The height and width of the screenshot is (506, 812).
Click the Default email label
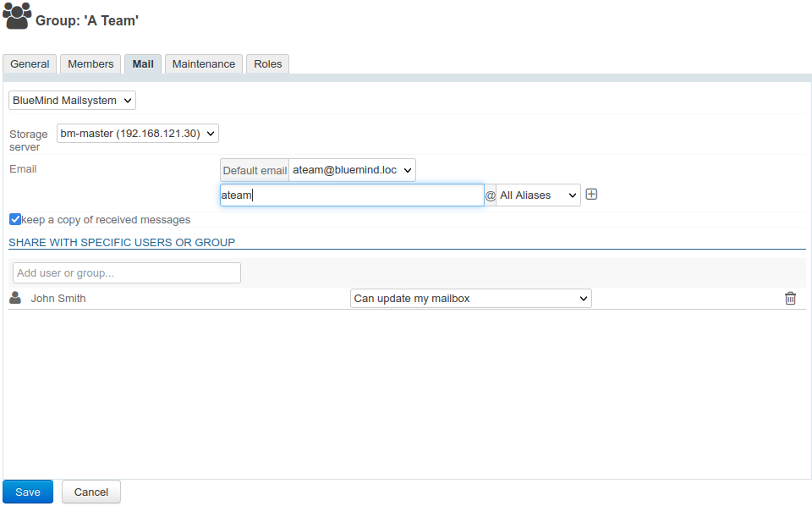255,170
